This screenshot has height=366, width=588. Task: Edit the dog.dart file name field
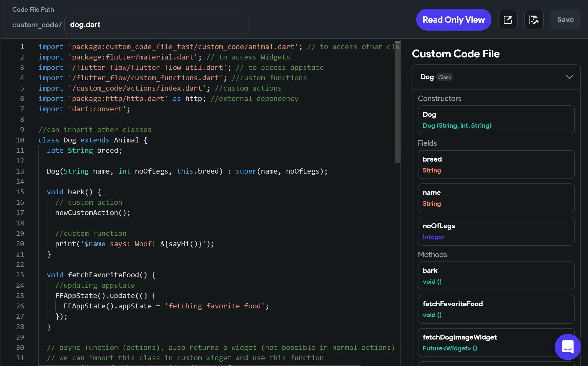(157, 25)
